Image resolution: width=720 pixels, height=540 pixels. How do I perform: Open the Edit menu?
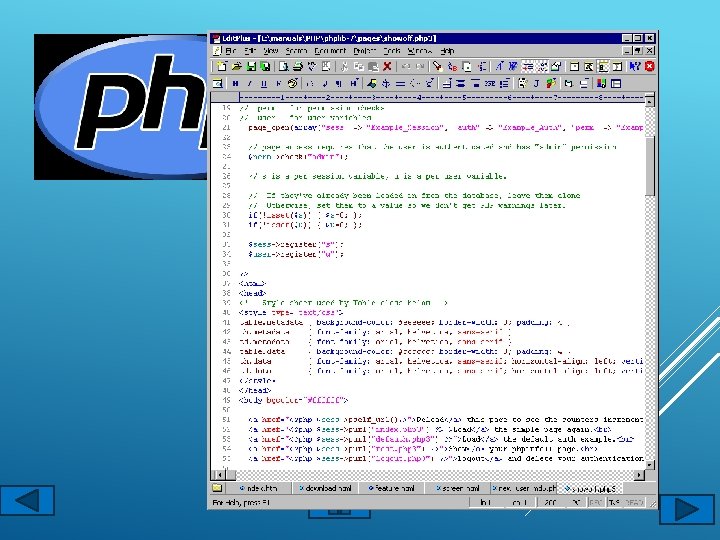(x=250, y=51)
